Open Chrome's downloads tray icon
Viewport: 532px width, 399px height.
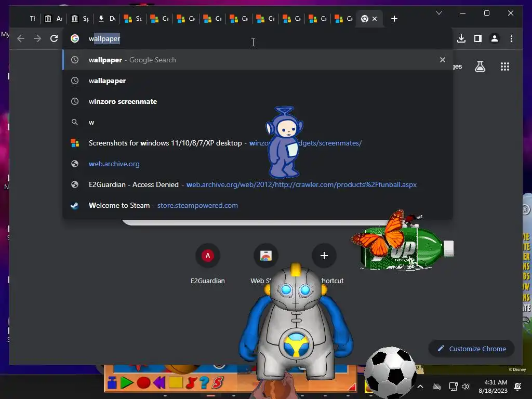(x=461, y=38)
